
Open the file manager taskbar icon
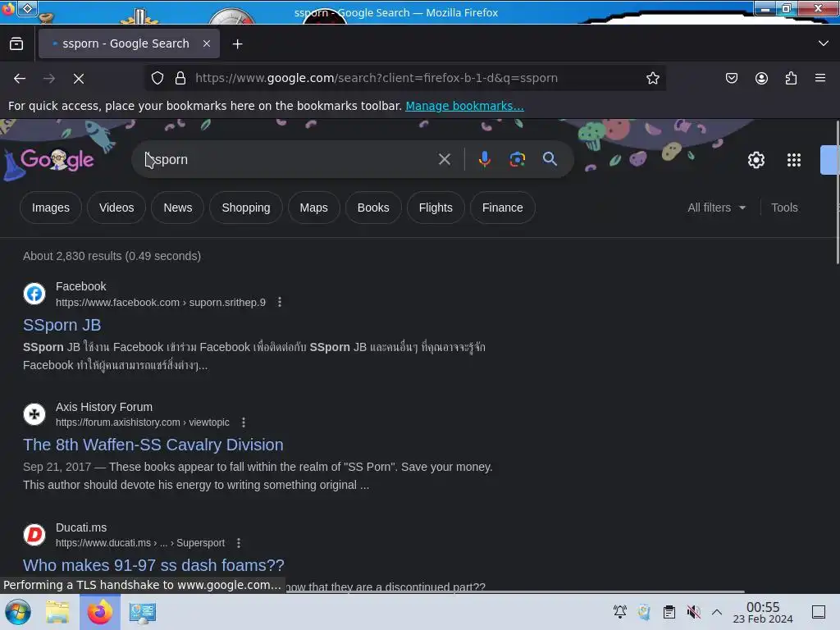click(57, 612)
